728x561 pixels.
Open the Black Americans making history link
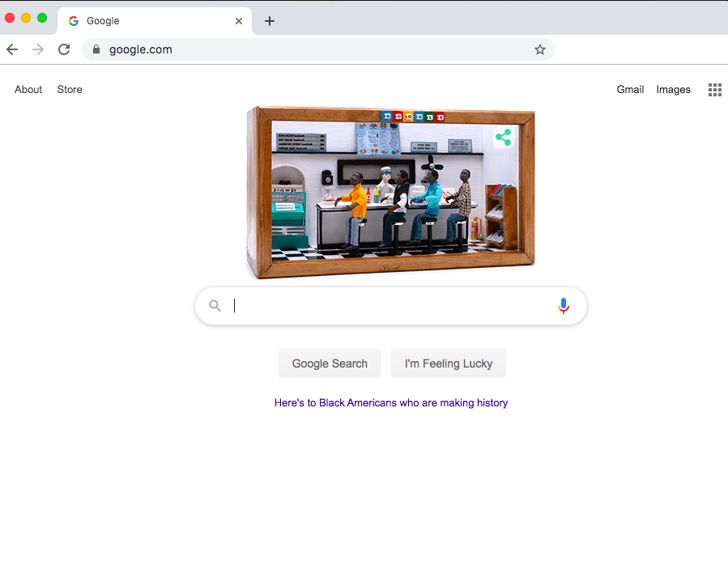[x=391, y=403]
